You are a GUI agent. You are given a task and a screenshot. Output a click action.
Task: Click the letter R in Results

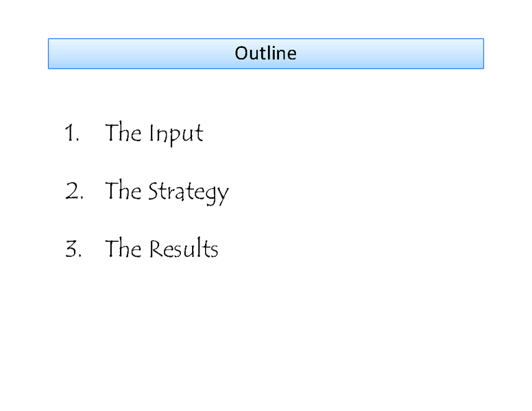click(x=154, y=249)
